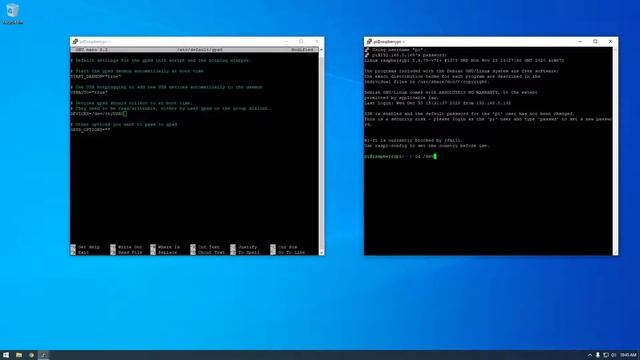Open File Explorer from the taskbar
The height and width of the screenshot is (360, 640).
click(19, 355)
